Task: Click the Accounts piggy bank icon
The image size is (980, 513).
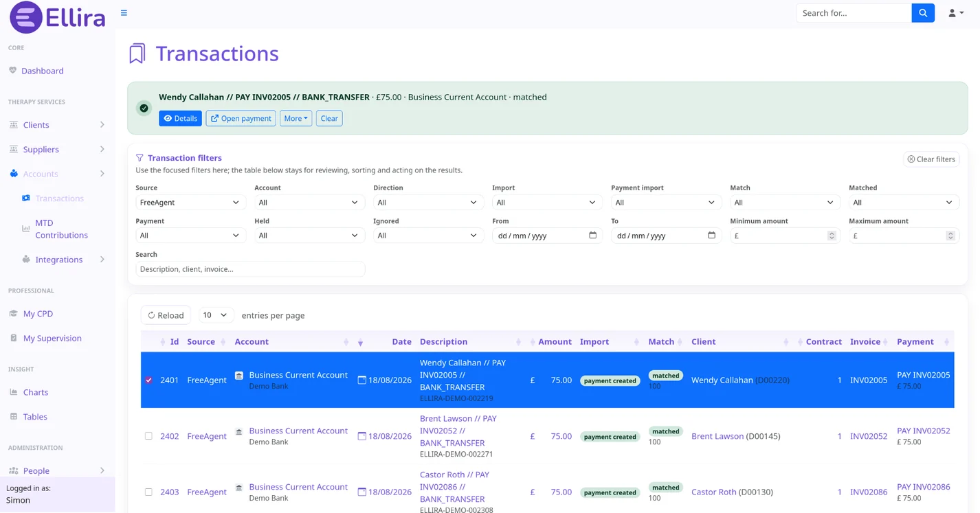Action: [x=13, y=174]
